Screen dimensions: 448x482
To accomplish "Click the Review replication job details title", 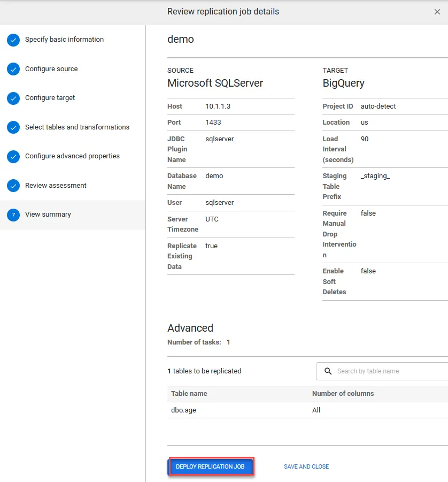I will (223, 12).
